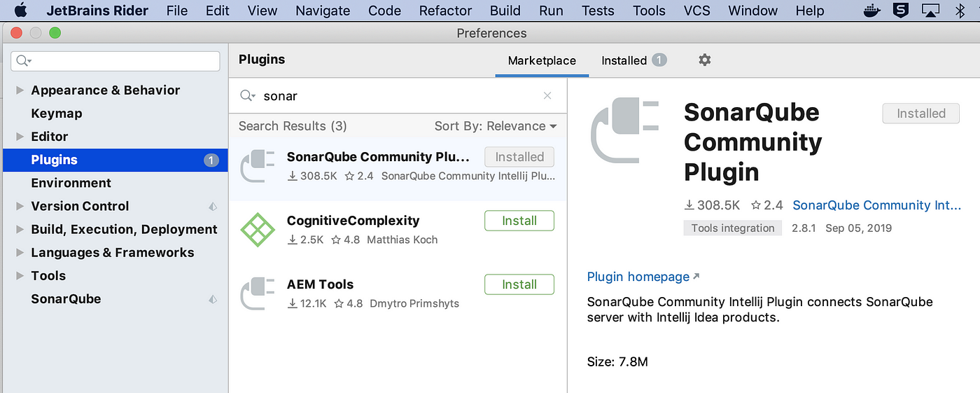Image resolution: width=980 pixels, height=393 pixels.
Task: Open the SonarQube Community Int... vendor link
Action: (x=877, y=205)
